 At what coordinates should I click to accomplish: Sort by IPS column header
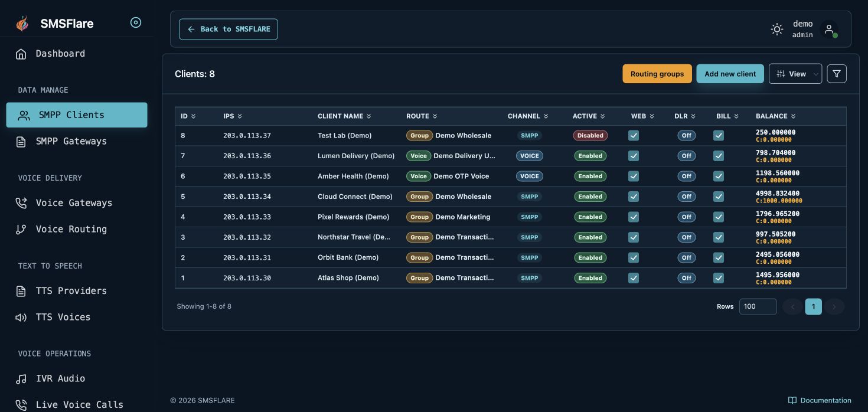click(233, 116)
